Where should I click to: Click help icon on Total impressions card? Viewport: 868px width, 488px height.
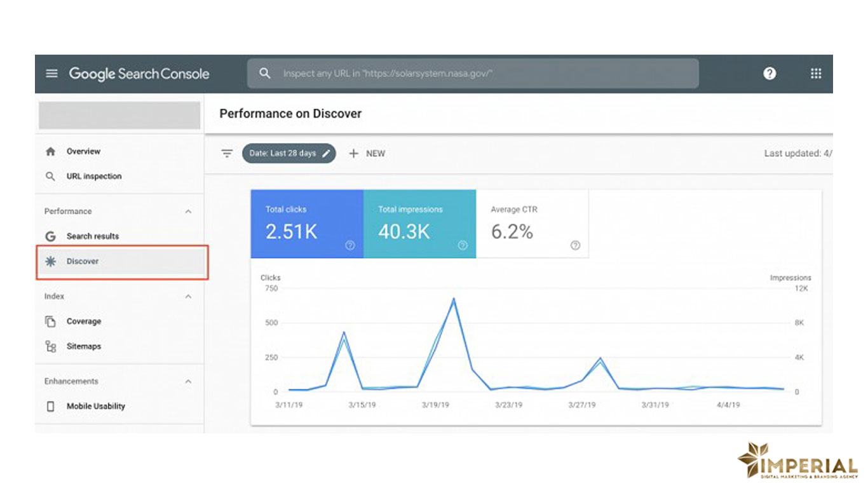[x=463, y=245]
